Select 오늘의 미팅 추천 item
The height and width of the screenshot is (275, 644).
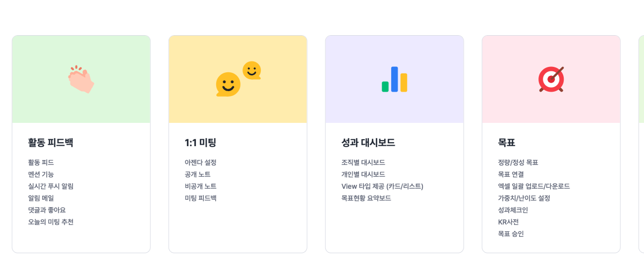point(51,222)
